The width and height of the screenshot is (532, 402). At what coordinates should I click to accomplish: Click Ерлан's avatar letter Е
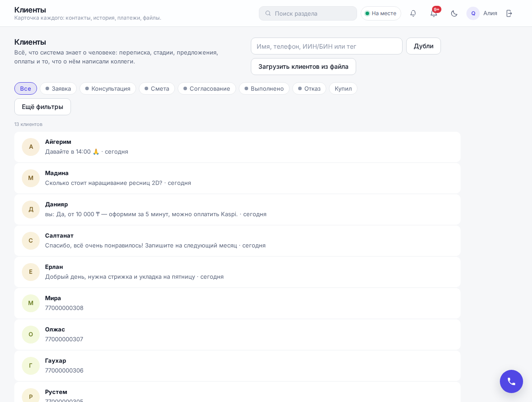[x=31, y=272]
